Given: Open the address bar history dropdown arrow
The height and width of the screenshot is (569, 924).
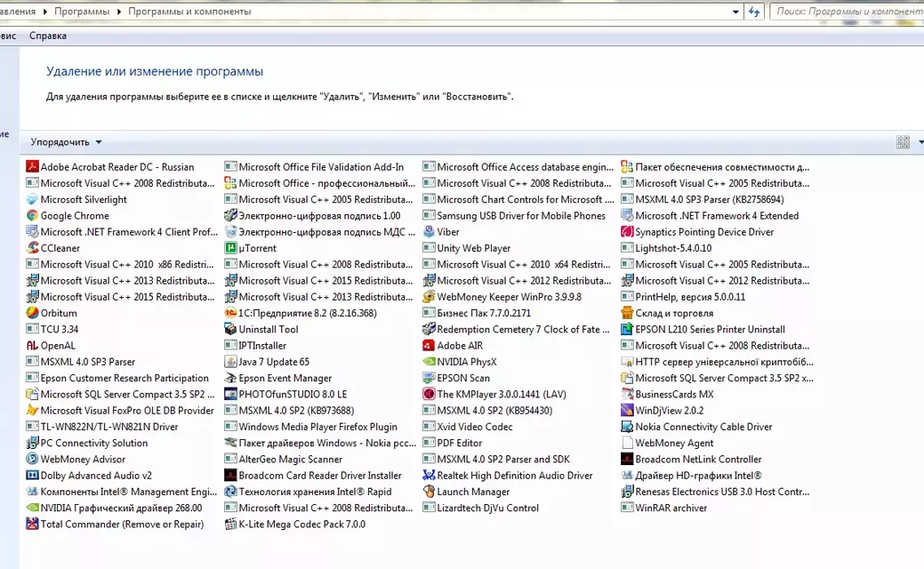Looking at the screenshot, I should 735,12.
